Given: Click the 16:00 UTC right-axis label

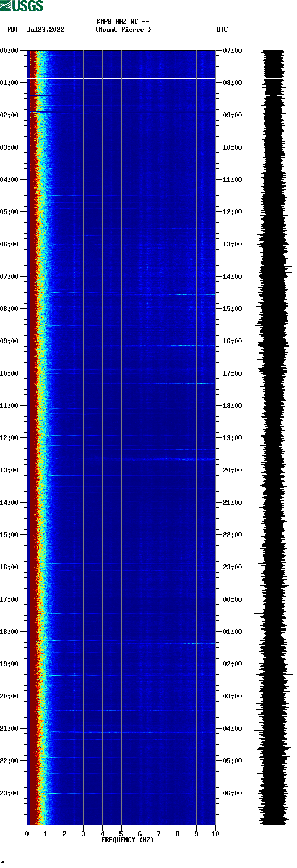Looking at the screenshot, I should pyautogui.click(x=232, y=341).
